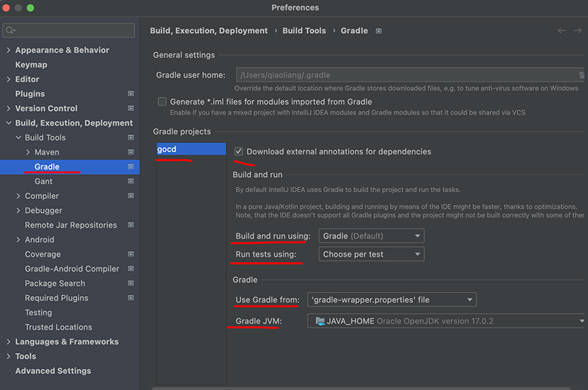Click the forward navigation arrow
The height and width of the screenshot is (390, 588).
578,31
